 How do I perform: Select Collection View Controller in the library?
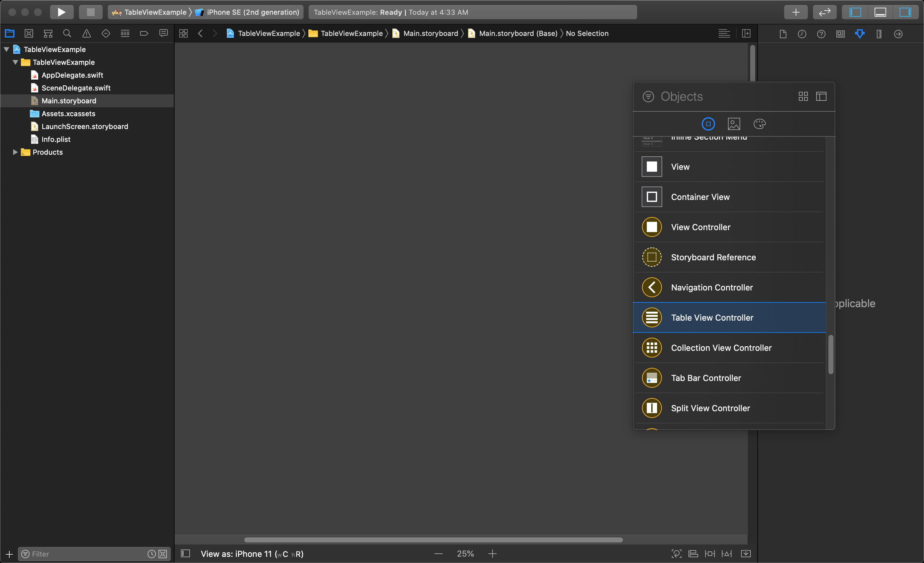click(x=729, y=348)
